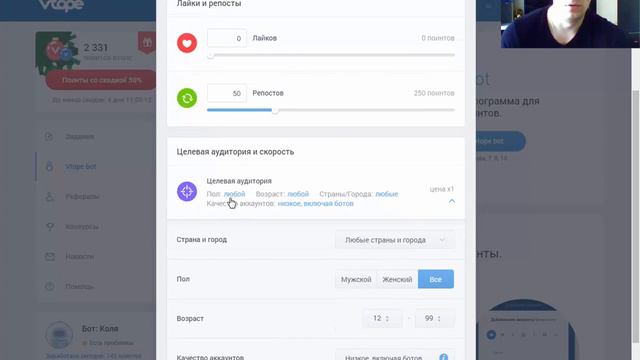Viewport: 640px width, 360px height.
Task: Click the bot Коля avatar
Action: point(59,335)
